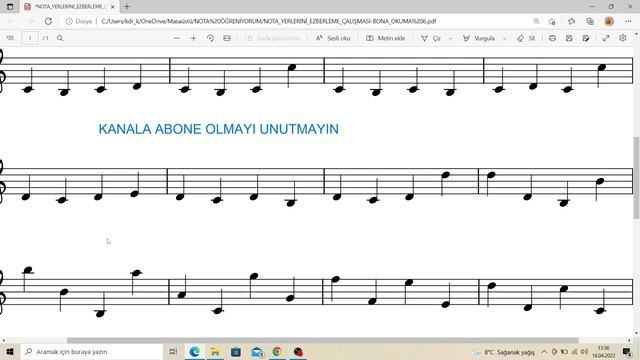Add this page to favorites

point(552,21)
